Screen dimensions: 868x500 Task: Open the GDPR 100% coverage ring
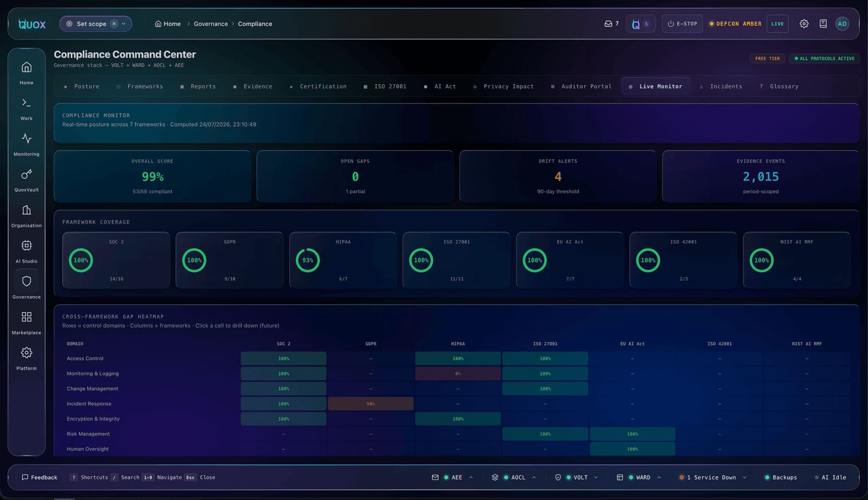(194, 261)
